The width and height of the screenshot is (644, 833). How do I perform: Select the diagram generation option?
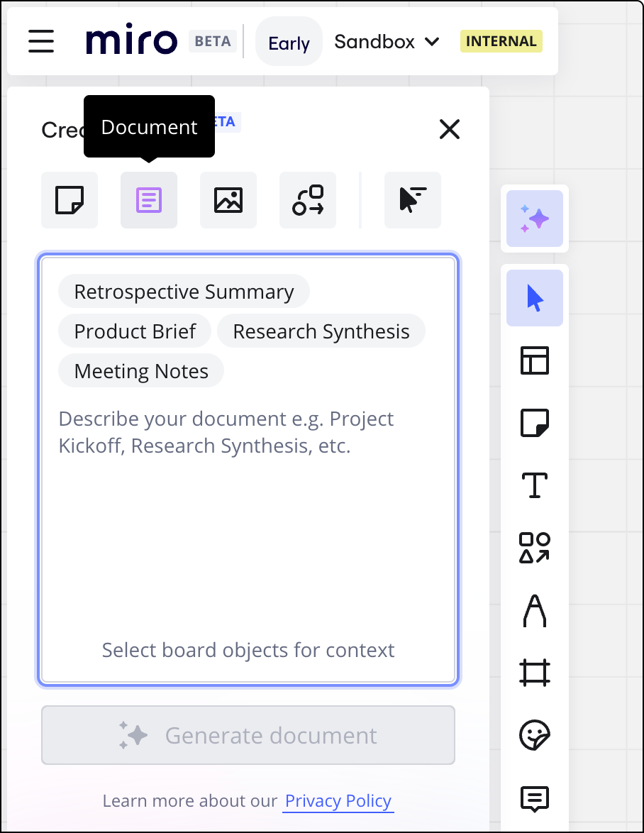coord(308,200)
